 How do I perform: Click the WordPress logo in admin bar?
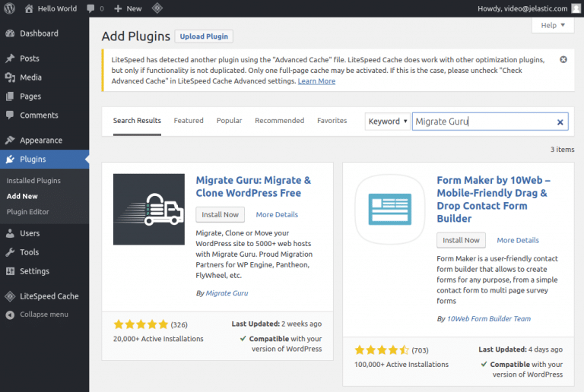(x=9, y=8)
